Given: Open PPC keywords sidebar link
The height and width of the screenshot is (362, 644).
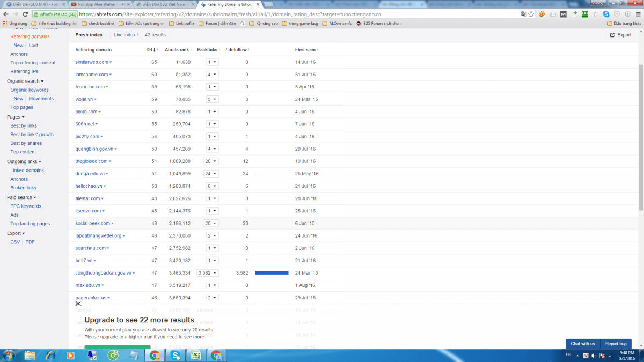Looking at the screenshot, I should [x=26, y=206].
